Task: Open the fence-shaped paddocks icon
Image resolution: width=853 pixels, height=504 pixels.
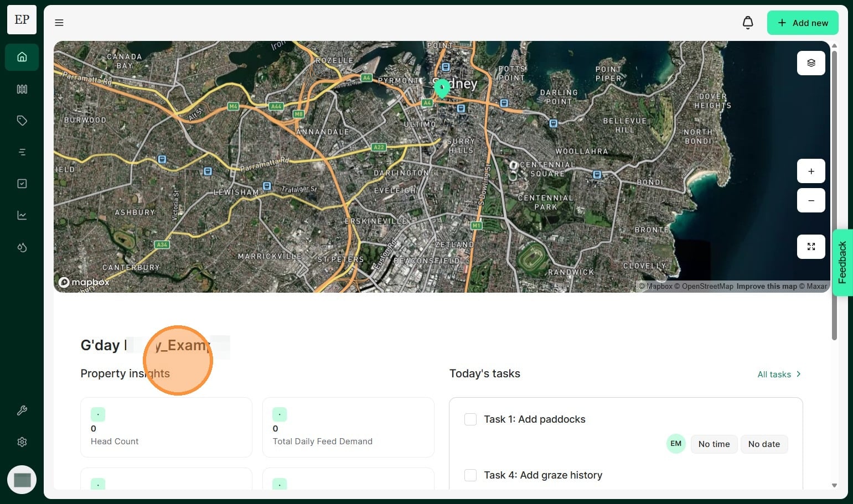Action: click(x=22, y=89)
